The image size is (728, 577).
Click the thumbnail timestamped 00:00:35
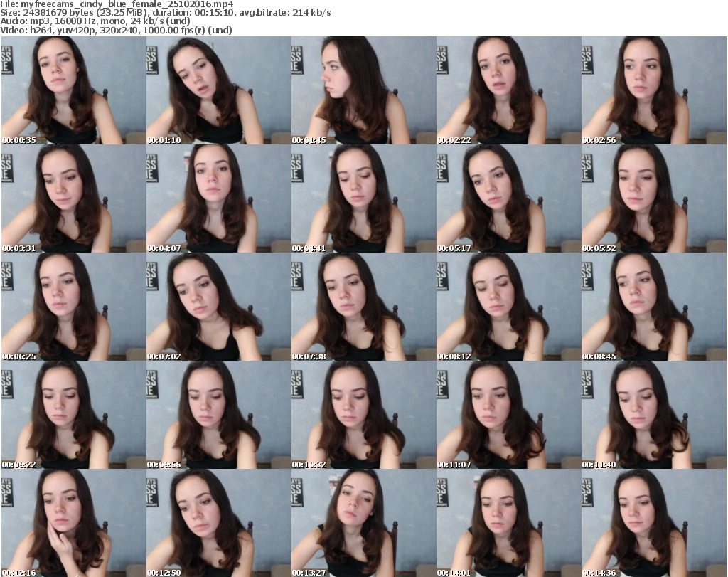(x=74, y=90)
